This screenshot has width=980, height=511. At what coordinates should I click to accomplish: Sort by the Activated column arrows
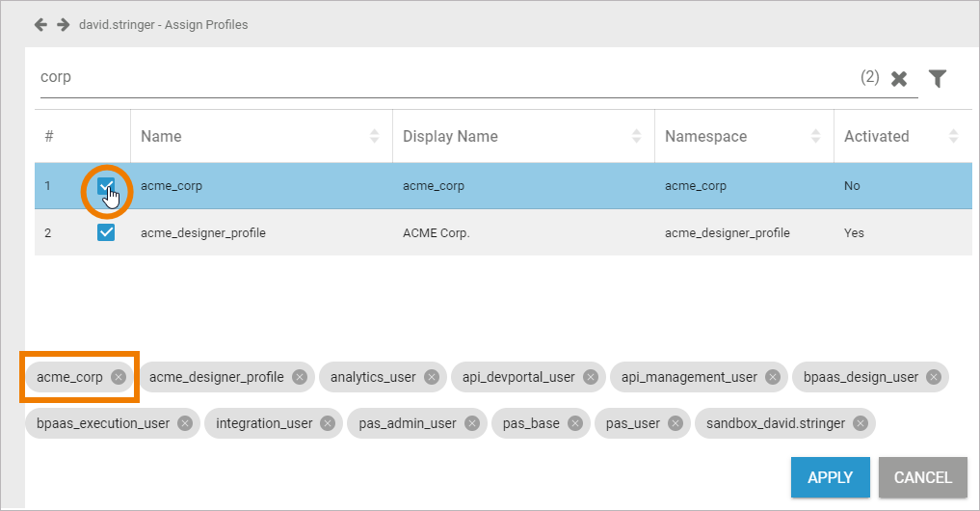point(954,137)
